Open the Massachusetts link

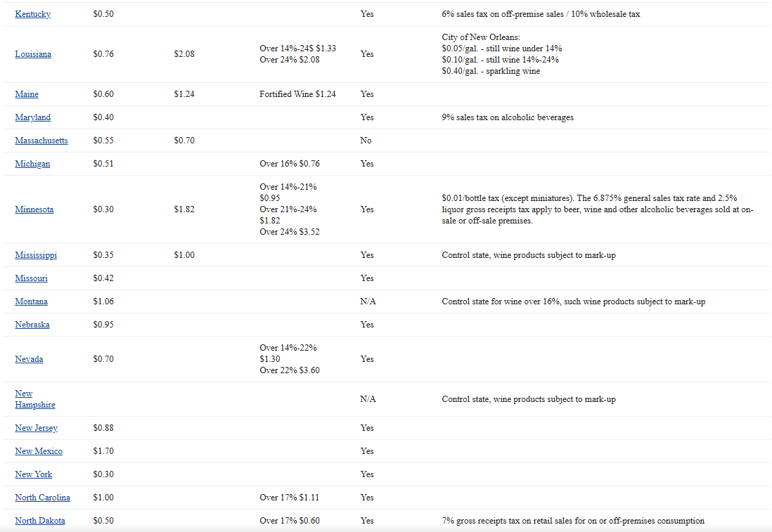[41, 141]
